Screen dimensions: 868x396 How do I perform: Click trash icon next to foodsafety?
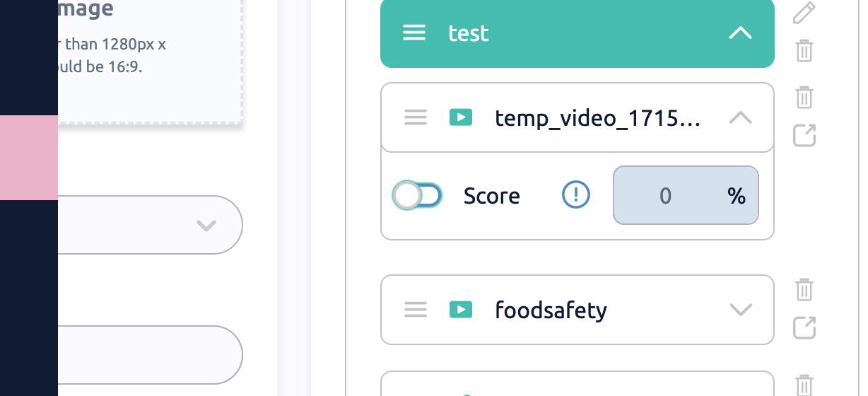804,290
